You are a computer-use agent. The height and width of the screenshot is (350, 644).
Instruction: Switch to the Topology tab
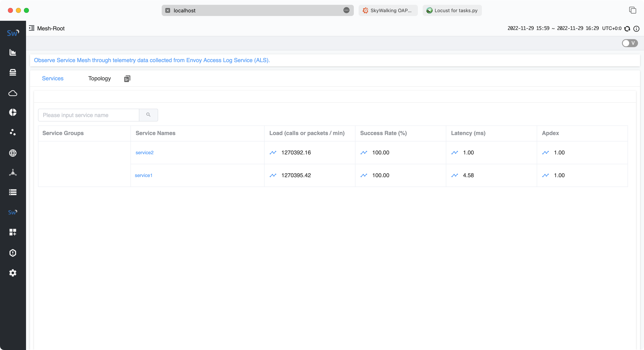tap(100, 79)
